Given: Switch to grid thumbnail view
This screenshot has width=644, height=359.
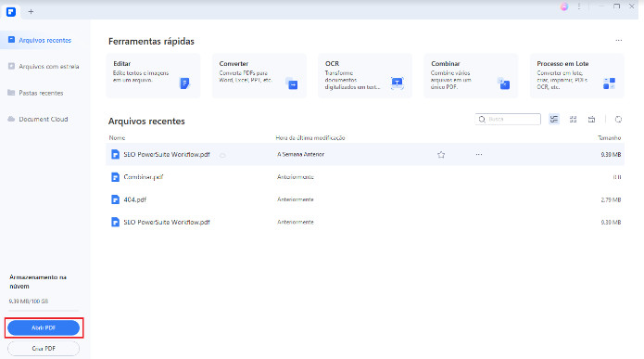Looking at the screenshot, I should [x=573, y=120].
